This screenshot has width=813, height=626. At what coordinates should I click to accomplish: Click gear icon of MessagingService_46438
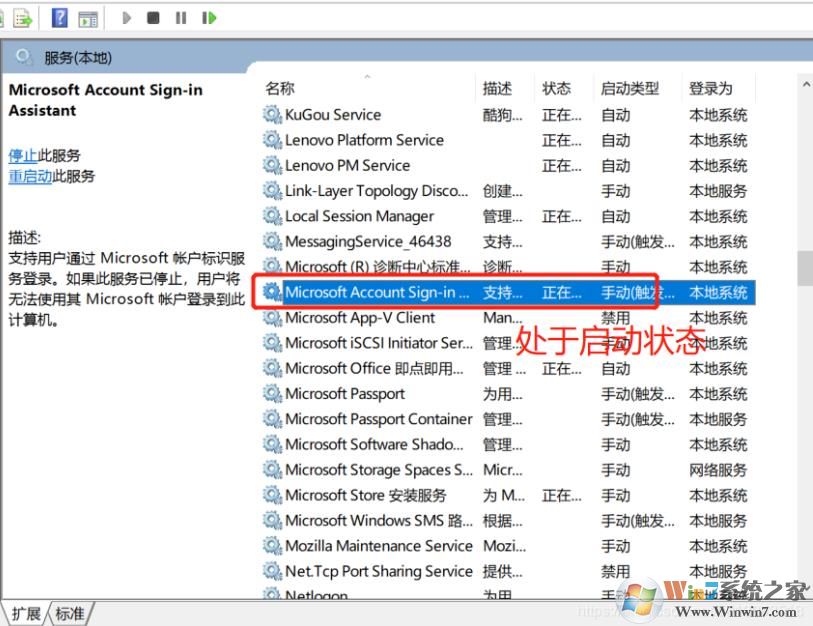coord(272,241)
